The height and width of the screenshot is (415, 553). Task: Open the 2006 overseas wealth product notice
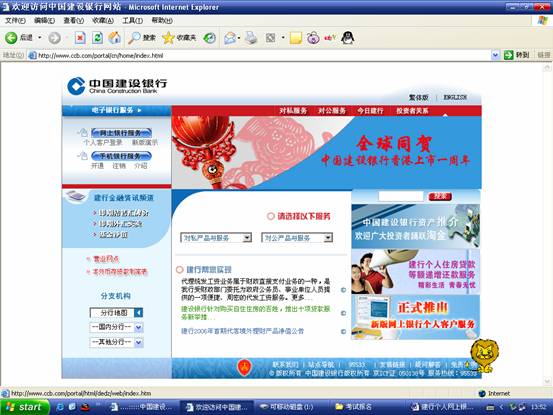243,331
